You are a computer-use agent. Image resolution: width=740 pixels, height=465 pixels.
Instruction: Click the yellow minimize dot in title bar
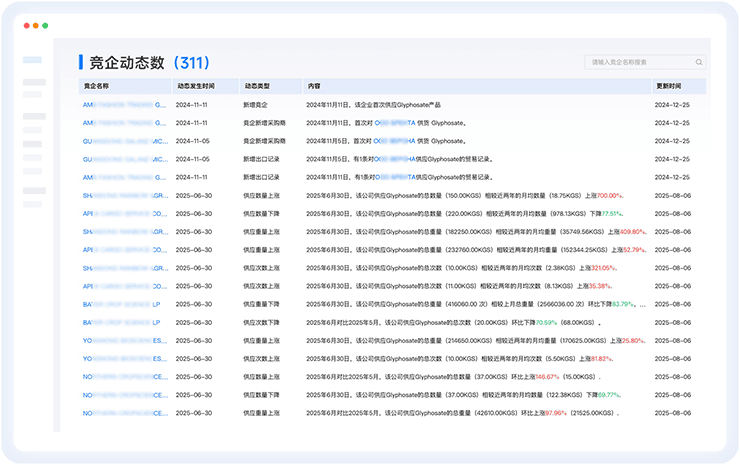34,25
